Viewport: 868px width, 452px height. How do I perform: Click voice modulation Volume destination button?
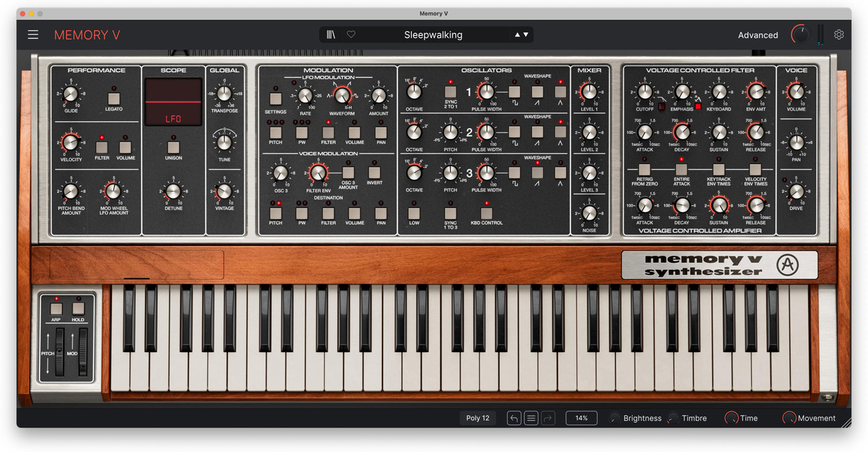click(355, 212)
